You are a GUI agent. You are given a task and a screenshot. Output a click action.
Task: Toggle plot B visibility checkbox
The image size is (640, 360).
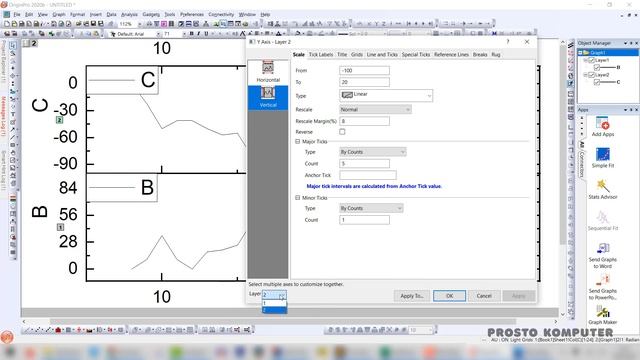tap(597, 68)
